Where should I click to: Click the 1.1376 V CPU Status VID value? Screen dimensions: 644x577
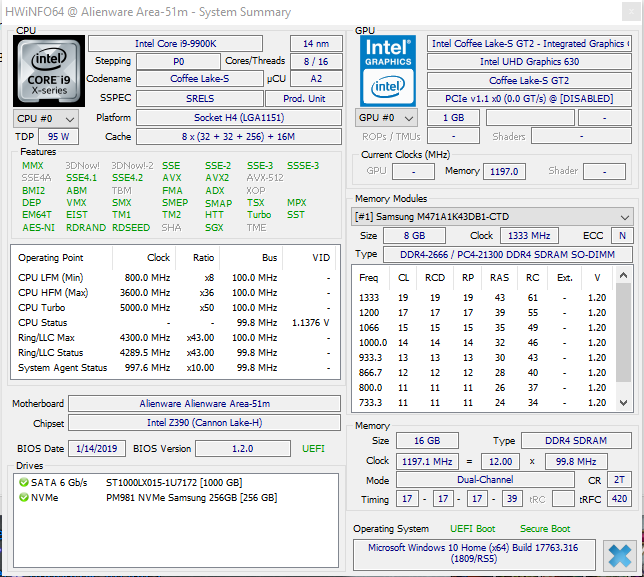pyautogui.click(x=310, y=323)
